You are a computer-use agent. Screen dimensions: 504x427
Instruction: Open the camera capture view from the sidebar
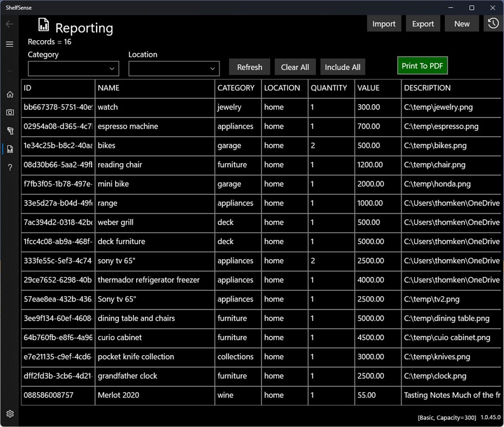point(9,112)
